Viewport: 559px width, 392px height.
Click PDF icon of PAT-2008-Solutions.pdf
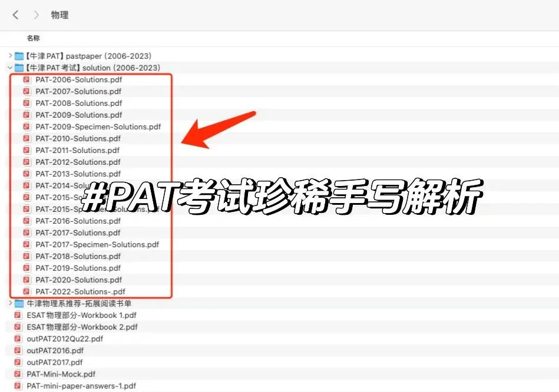point(27,103)
